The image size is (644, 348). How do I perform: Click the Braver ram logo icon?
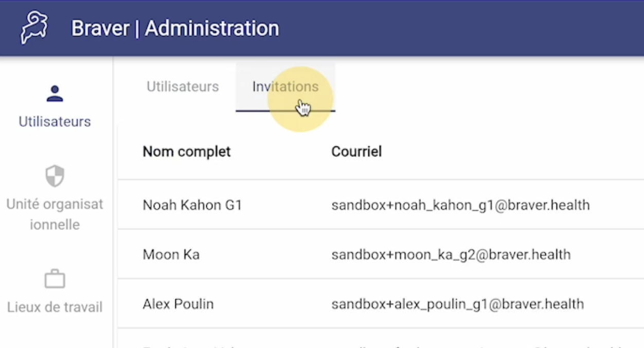click(x=34, y=28)
